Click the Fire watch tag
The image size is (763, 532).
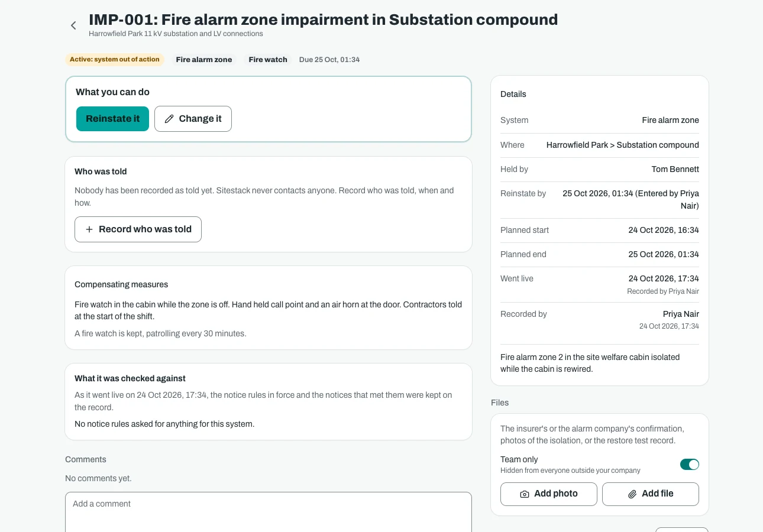click(268, 60)
